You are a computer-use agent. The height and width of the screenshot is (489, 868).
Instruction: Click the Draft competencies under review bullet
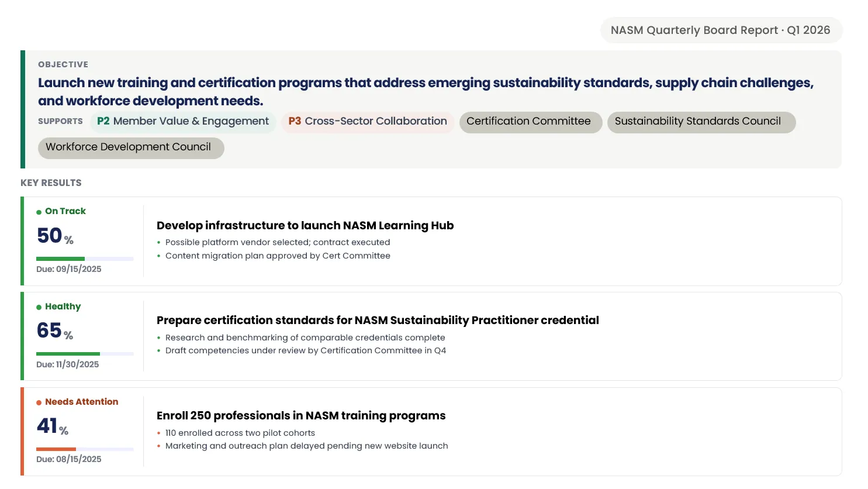306,350
